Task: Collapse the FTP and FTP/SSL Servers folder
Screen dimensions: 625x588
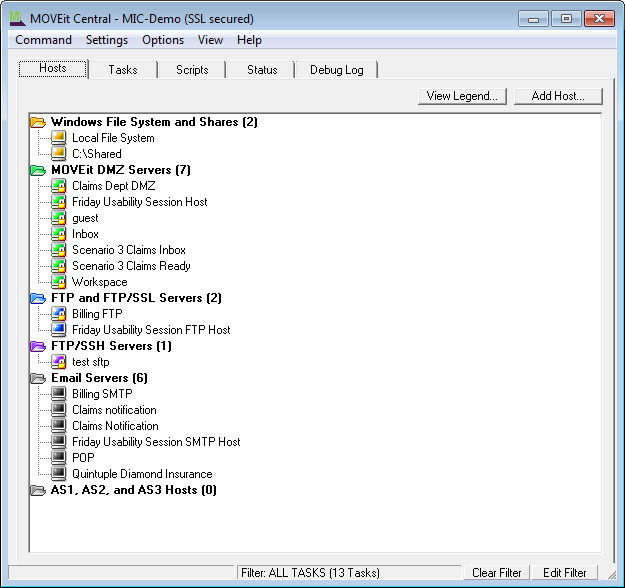Action: click(x=38, y=298)
